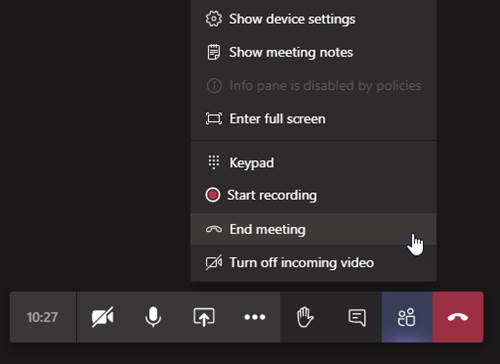Open the share screen tray

point(204,317)
